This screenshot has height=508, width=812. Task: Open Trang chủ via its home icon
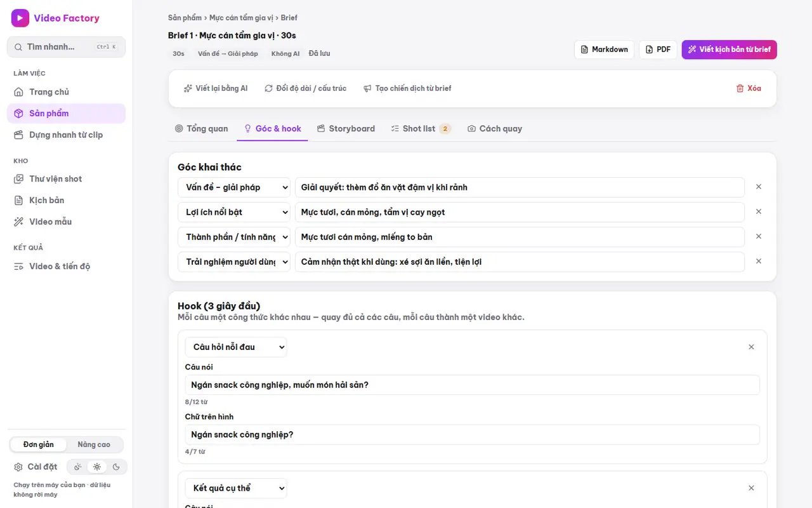tap(19, 92)
